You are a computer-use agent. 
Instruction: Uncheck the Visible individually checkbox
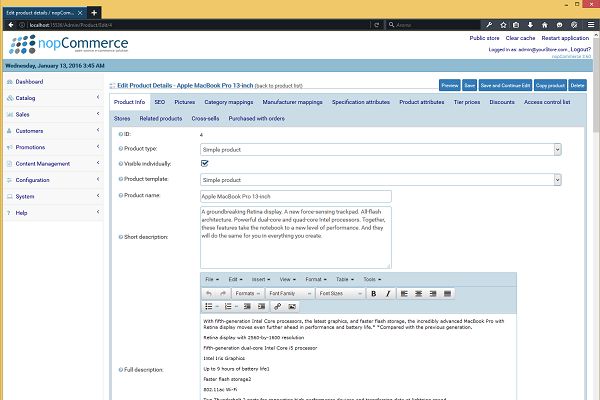(x=205, y=163)
